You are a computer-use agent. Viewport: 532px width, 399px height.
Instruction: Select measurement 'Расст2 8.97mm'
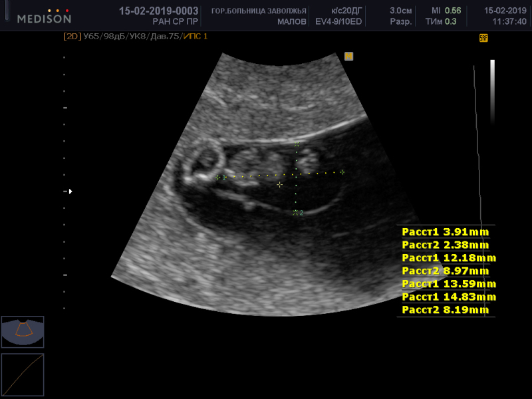tap(446, 271)
